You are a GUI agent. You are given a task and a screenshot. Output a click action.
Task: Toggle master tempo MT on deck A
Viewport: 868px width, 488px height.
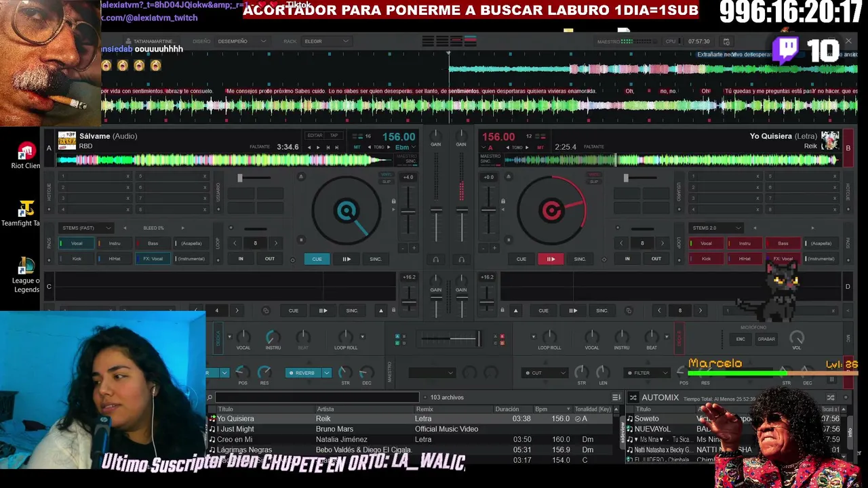coord(357,147)
